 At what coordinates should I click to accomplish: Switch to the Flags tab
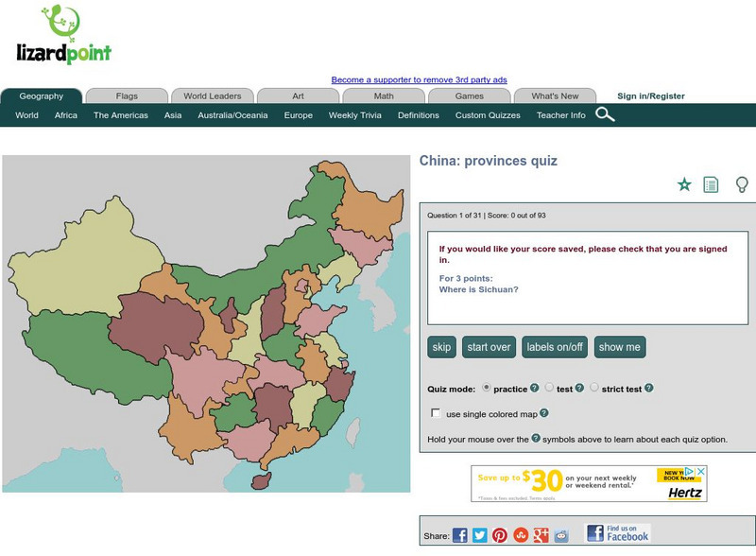point(127,96)
